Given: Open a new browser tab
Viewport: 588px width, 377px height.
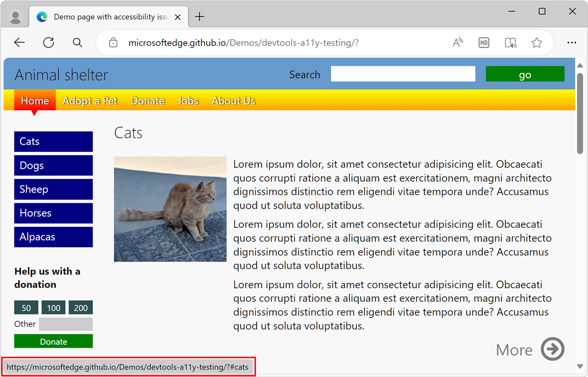Looking at the screenshot, I should (199, 17).
